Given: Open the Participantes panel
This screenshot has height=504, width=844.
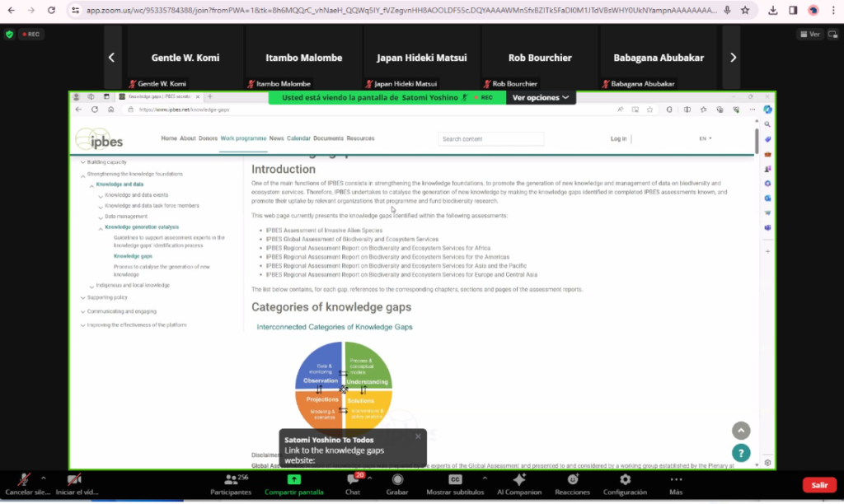Looking at the screenshot, I should coord(231,480).
